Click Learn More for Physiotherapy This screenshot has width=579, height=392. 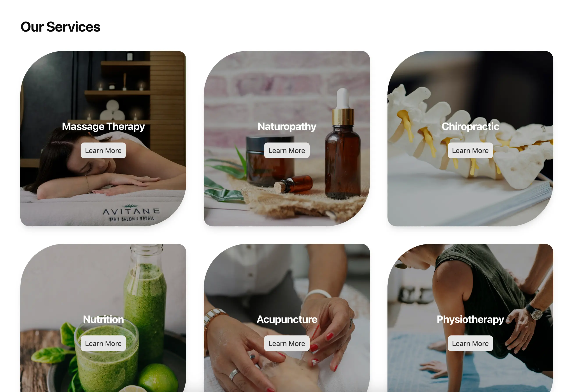coord(470,343)
